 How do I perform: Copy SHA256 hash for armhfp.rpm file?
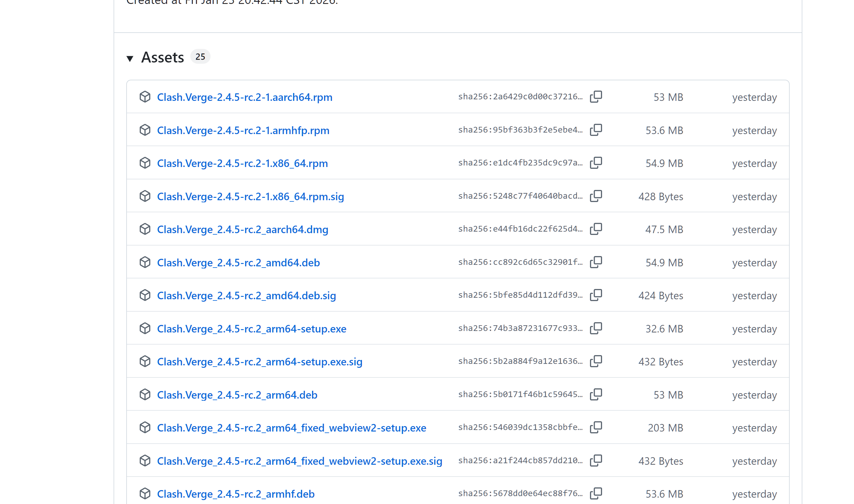tap(596, 130)
